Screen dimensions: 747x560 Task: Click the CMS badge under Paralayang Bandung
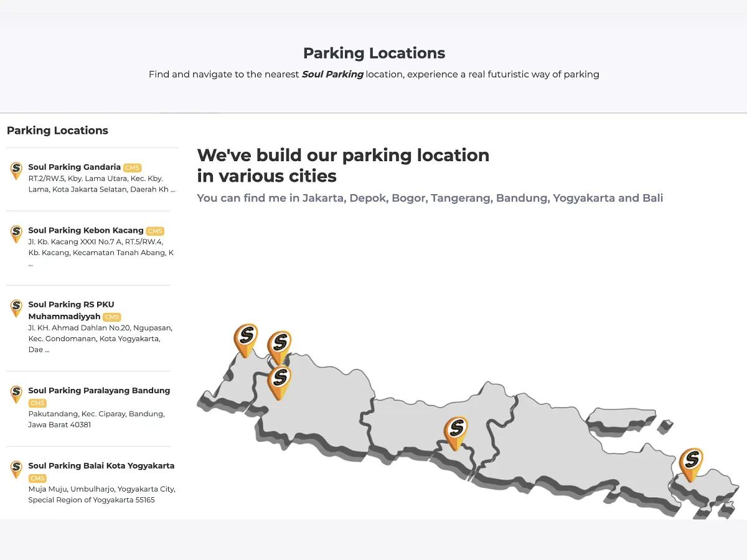(x=37, y=403)
